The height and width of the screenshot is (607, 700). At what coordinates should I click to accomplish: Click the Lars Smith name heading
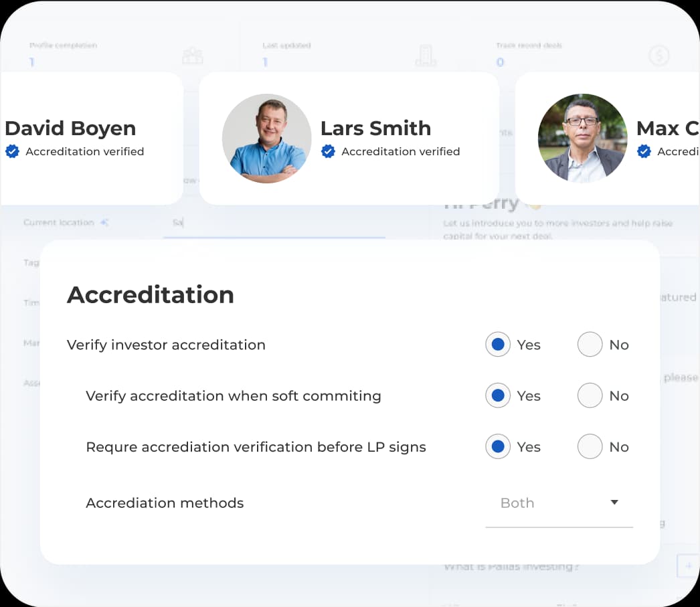pyautogui.click(x=375, y=128)
